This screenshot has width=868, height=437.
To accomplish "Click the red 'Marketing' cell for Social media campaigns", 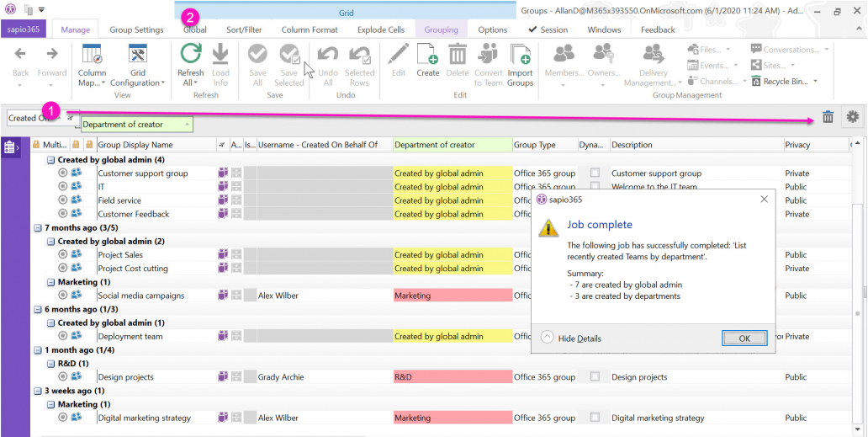I will (453, 296).
